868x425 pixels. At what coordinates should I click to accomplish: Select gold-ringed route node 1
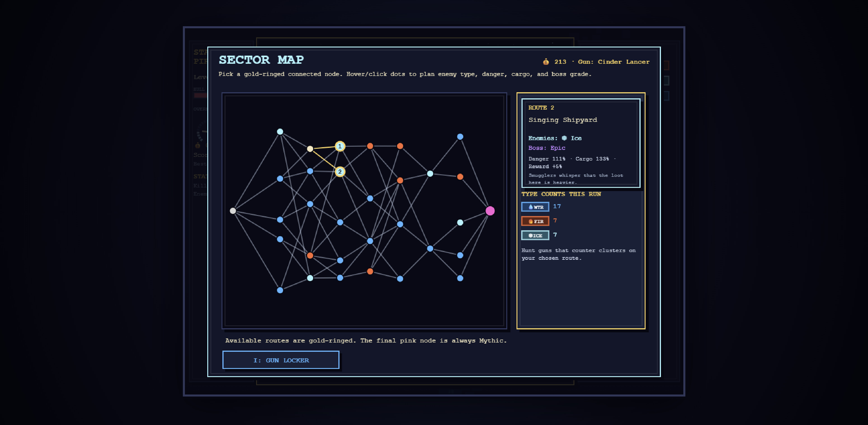tap(340, 146)
